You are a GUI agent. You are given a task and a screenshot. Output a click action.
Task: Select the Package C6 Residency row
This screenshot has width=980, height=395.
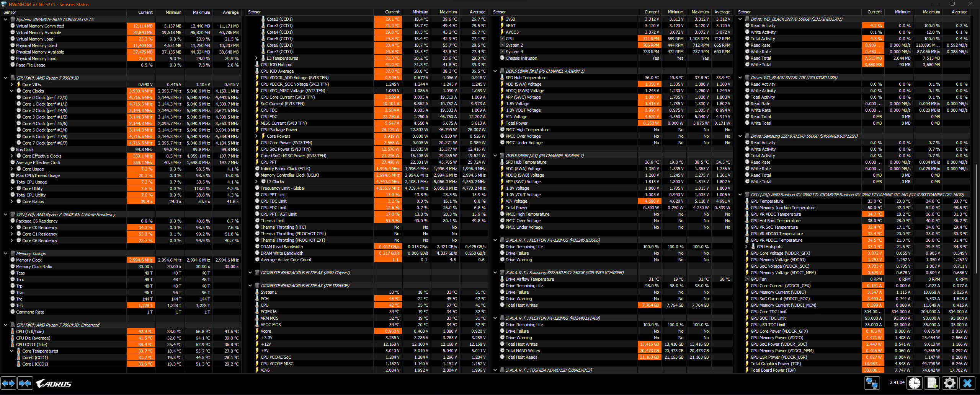(121, 221)
